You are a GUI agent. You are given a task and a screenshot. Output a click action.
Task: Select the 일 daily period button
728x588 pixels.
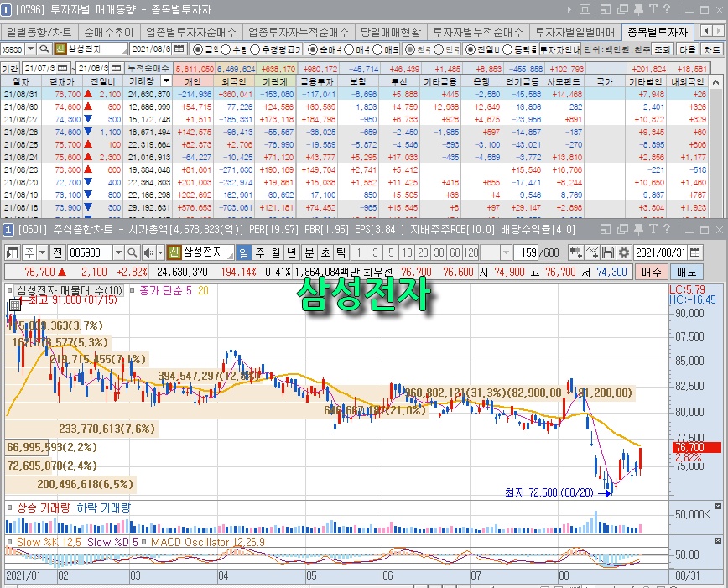tap(244, 252)
